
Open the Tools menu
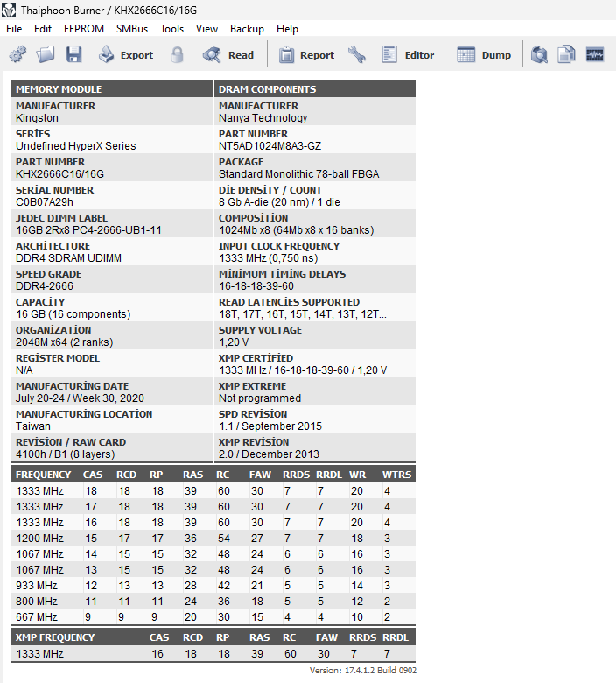(x=172, y=29)
